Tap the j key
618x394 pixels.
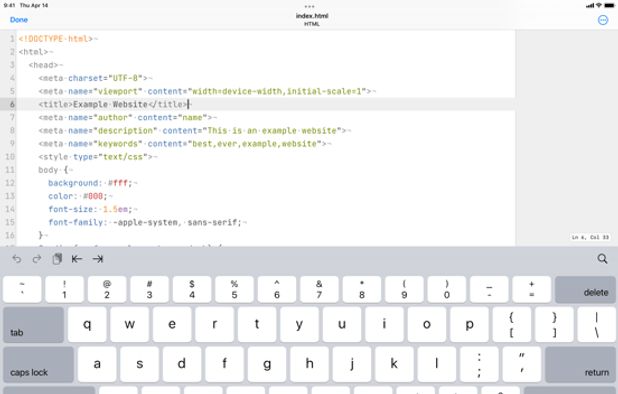click(352, 364)
